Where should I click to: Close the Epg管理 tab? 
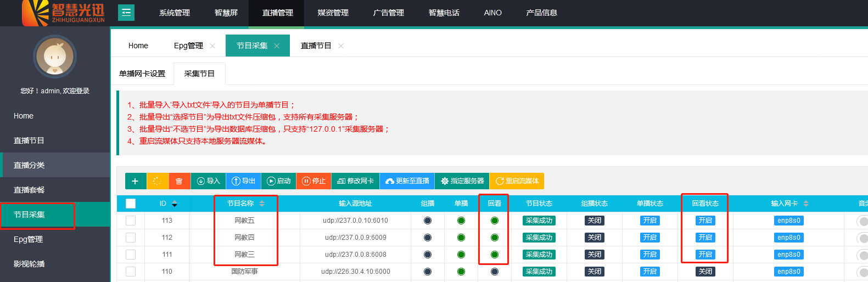coord(212,46)
